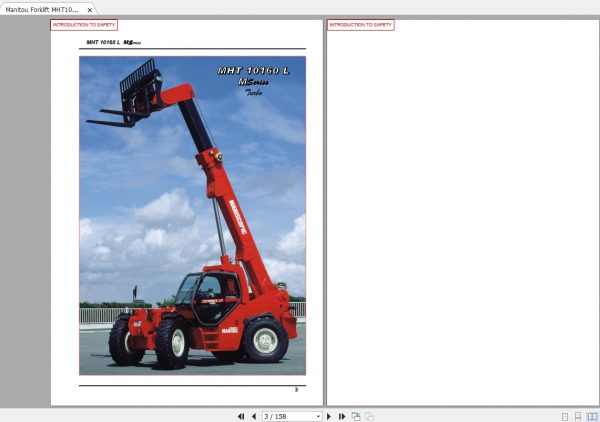Click the right page Introduction to Safety link
600x422 pixels.
coord(360,25)
